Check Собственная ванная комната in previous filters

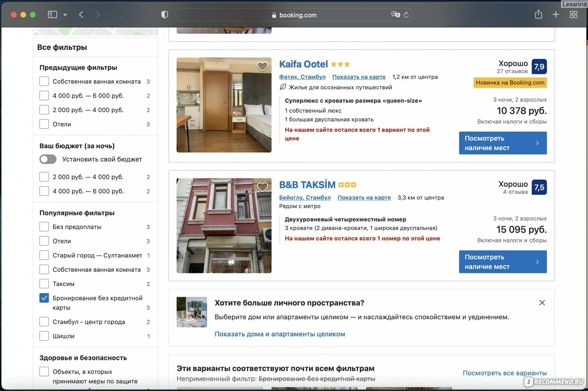coord(44,81)
